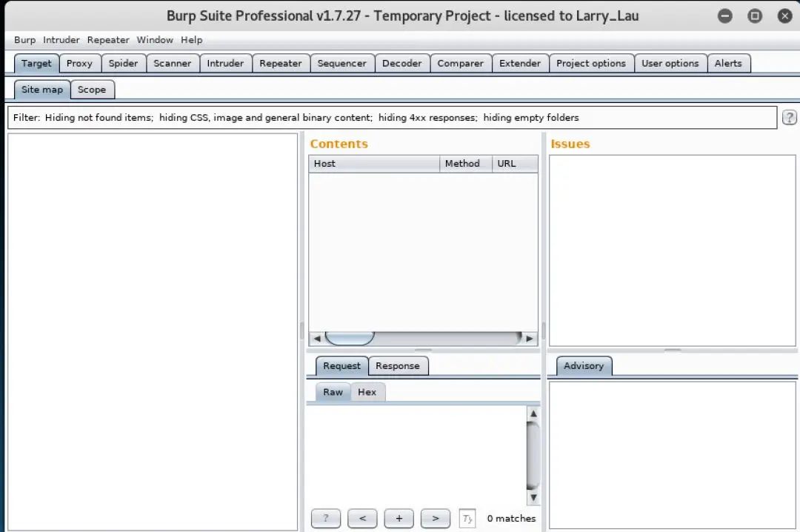Open the Alerts tab
The image size is (800, 532).
(728, 63)
